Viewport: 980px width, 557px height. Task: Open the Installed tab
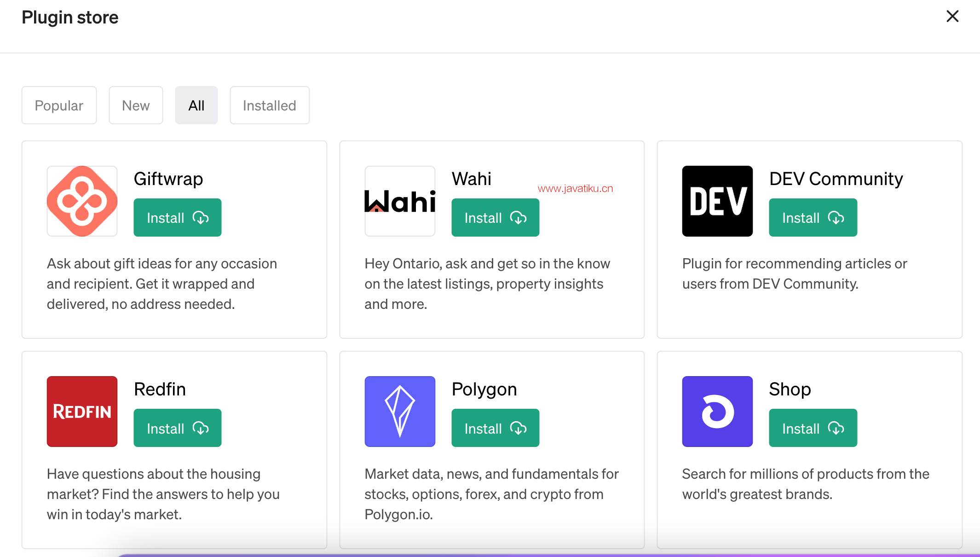coord(270,105)
